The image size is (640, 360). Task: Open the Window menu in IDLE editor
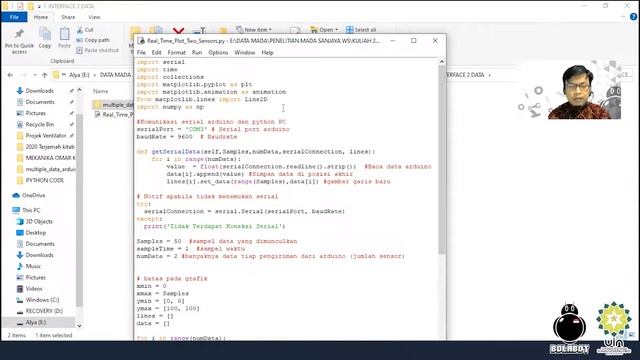point(244,53)
